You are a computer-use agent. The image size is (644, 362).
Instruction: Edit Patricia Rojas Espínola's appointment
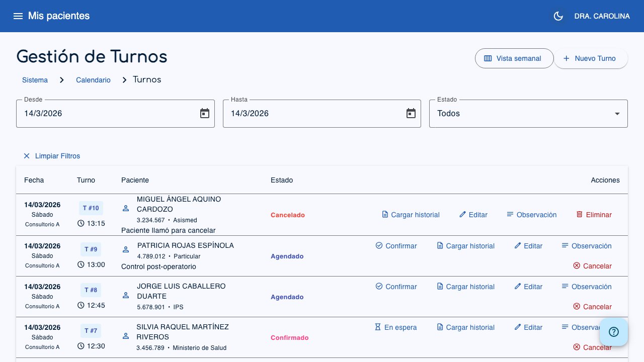[x=528, y=246]
